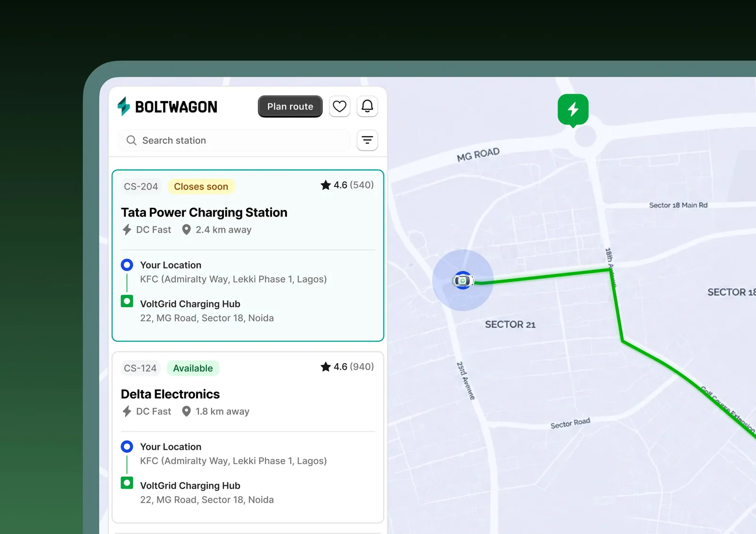Click blue Your Location marker in Delta Electronics card

coord(127,447)
